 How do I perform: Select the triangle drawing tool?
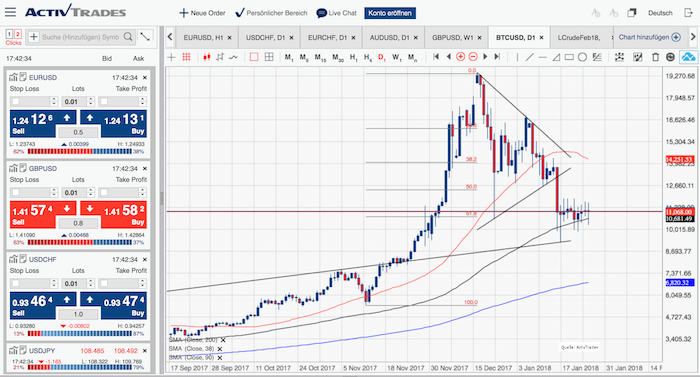[x=556, y=57]
